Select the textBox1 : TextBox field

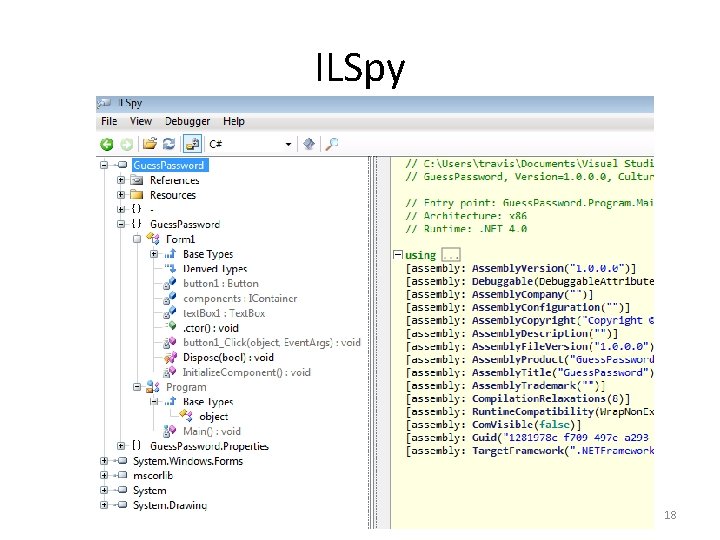[224, 313]
